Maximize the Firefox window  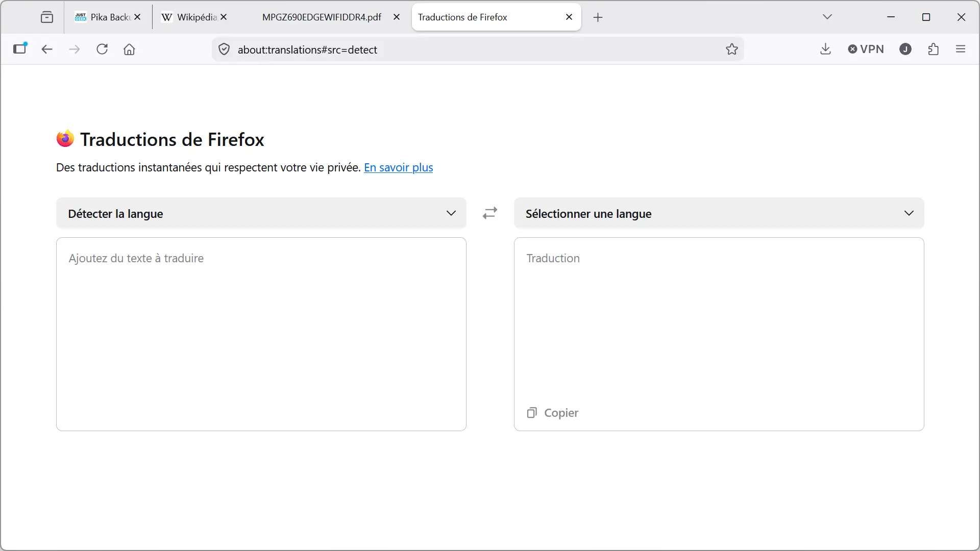click(x=926, y=17)
